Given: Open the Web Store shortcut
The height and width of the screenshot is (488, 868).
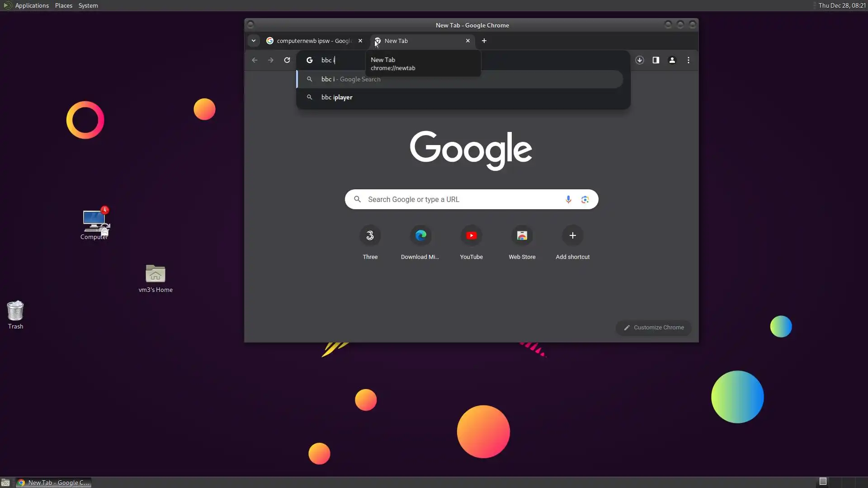Looking at the screenshot, I should 522,236.
